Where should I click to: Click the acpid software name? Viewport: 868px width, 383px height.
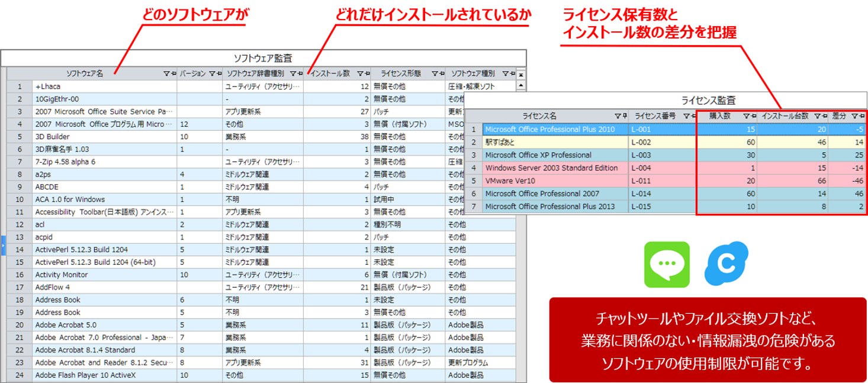point(44,237)
